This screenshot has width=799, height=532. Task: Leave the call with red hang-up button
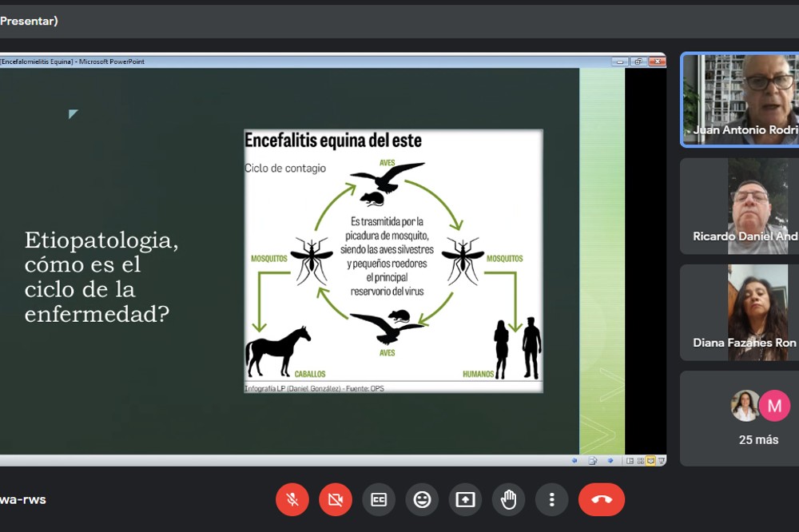click(x=602, y=500)
